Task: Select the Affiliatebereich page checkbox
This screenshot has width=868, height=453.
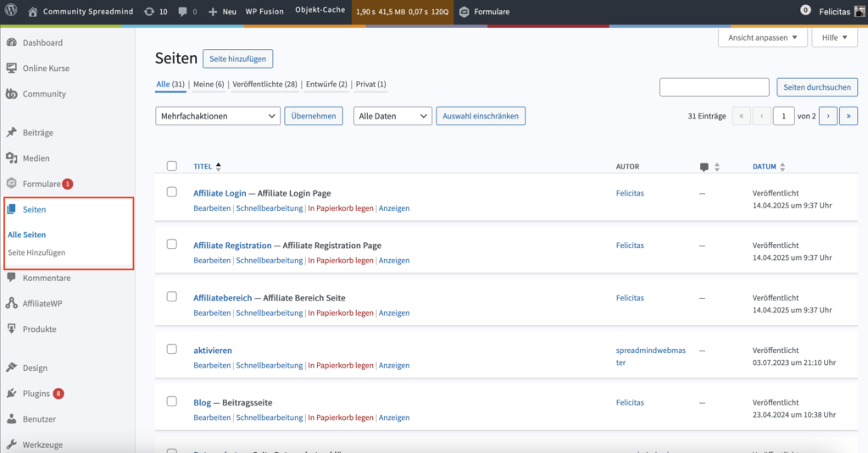Action: [172, 296]
